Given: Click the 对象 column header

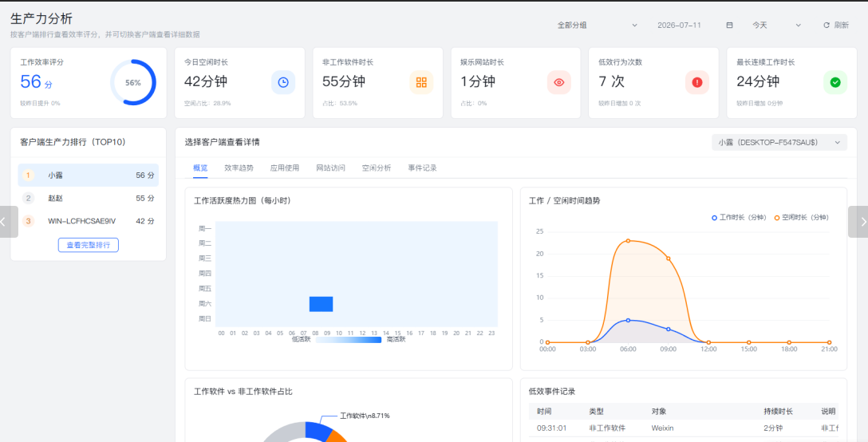Looking at the screenshot, I should click(659, 412).
